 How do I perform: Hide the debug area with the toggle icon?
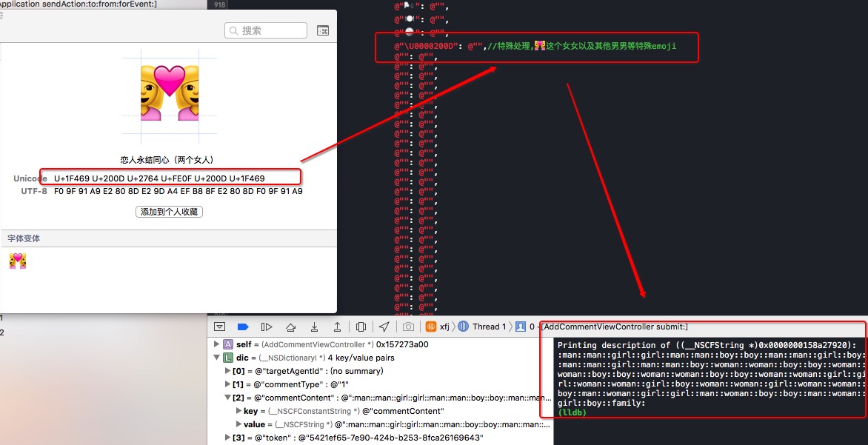[220, 327]
